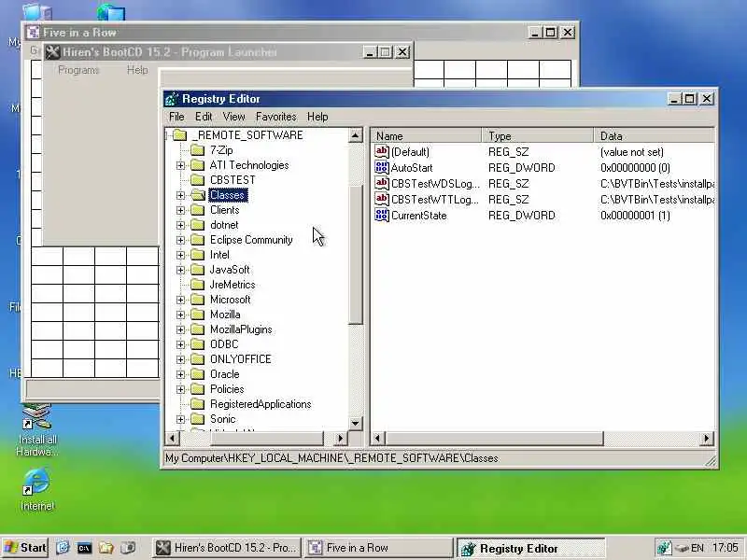Click the Policies folder icon

click(x=197, y=389)
